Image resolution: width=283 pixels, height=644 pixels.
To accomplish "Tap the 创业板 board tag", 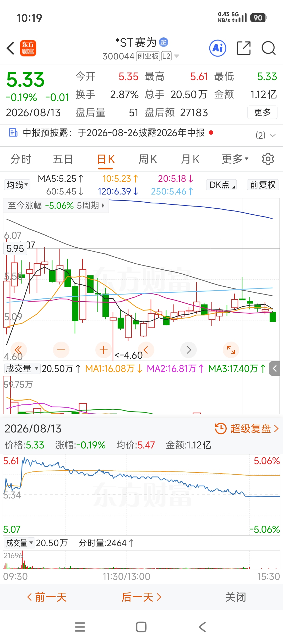I will click(148, 56).
